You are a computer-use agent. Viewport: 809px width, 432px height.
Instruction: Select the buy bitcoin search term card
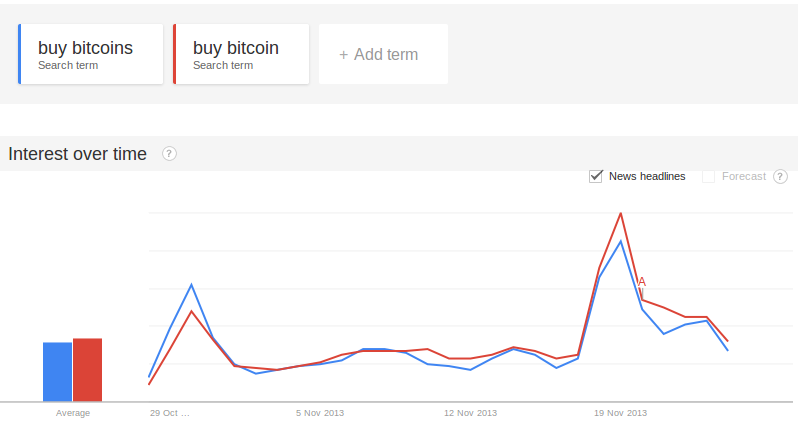tap(241, 54)
